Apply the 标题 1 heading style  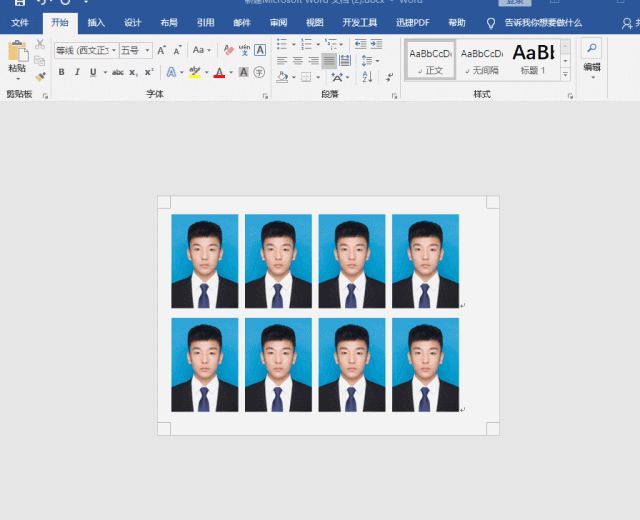(534, 59)
